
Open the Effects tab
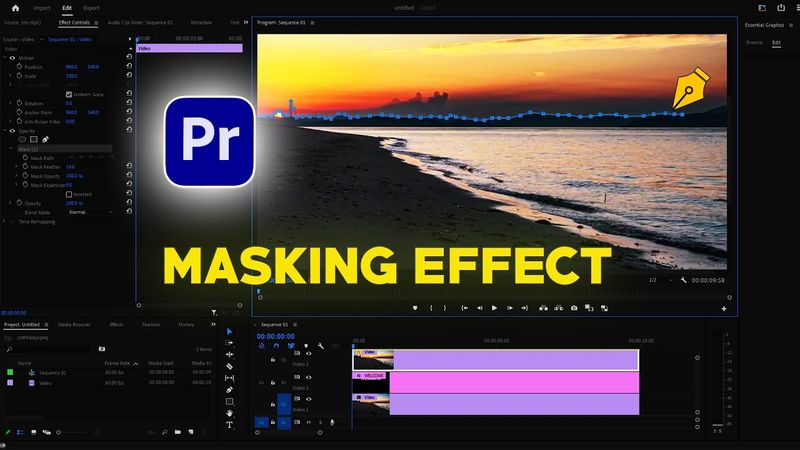[x=116, y=324]
